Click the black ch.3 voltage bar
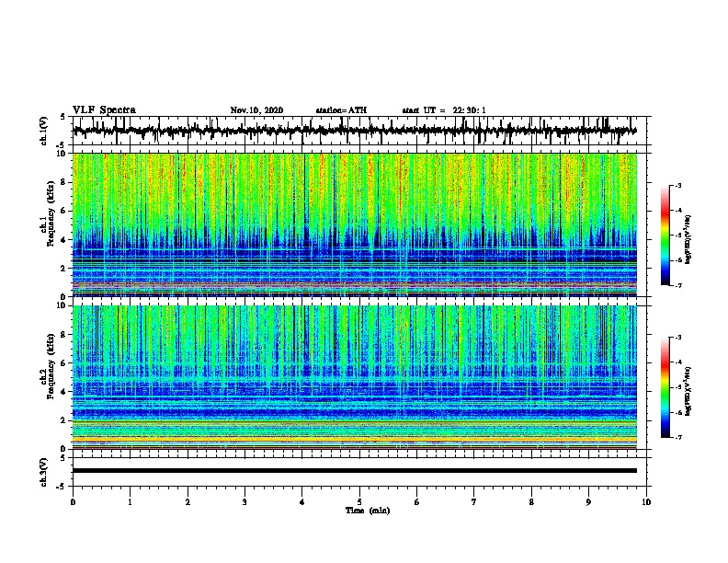728x563 pixels. click(355, 471)
